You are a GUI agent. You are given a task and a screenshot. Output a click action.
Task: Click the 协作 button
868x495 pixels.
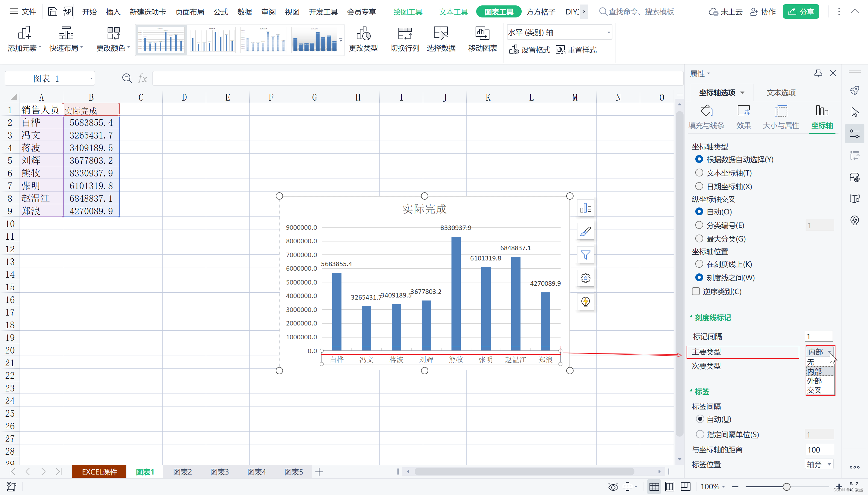[763, 12]
